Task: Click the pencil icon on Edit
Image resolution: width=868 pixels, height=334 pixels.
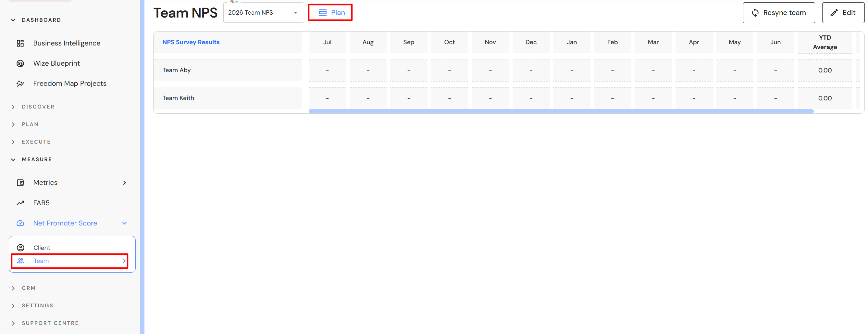Action: [x=834, y=12]
